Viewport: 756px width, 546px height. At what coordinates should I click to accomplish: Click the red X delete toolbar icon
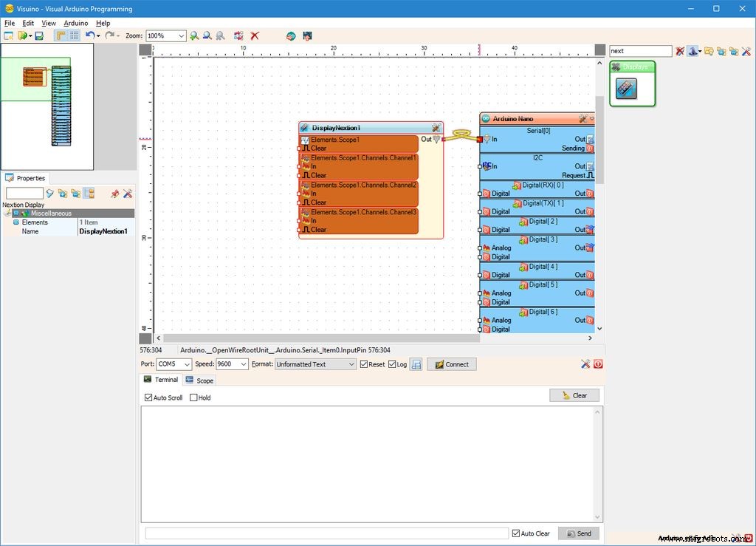coord(255,35)
